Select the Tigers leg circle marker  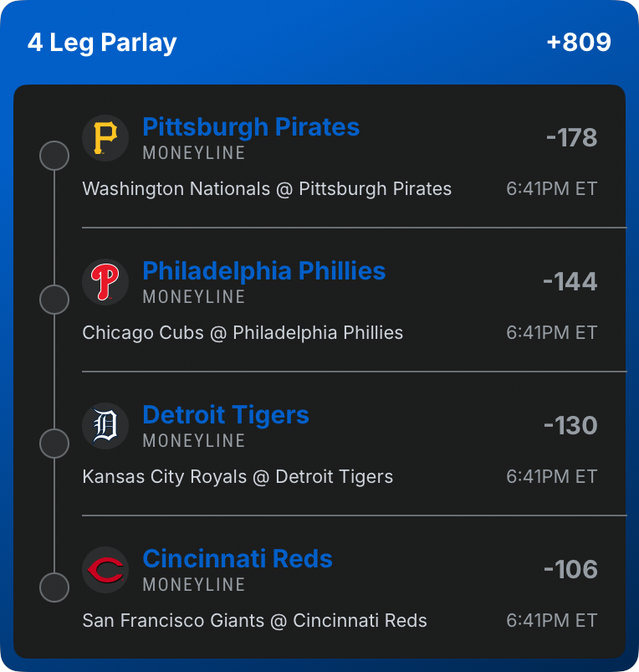point(54,444)
